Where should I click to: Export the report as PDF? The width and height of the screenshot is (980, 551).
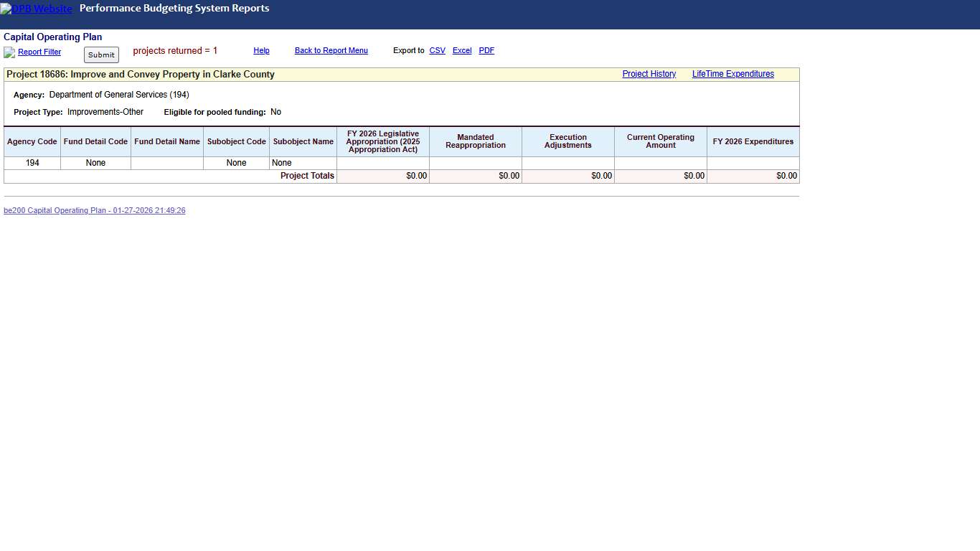486,51
